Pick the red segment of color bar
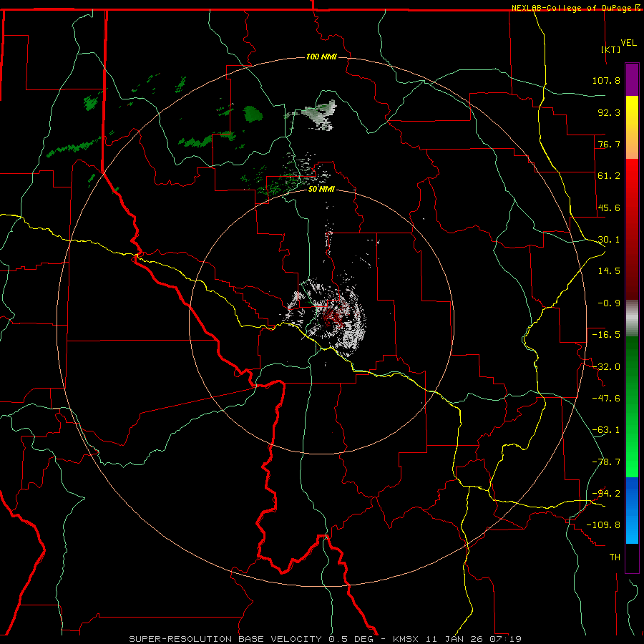 [x=632, y=229]
